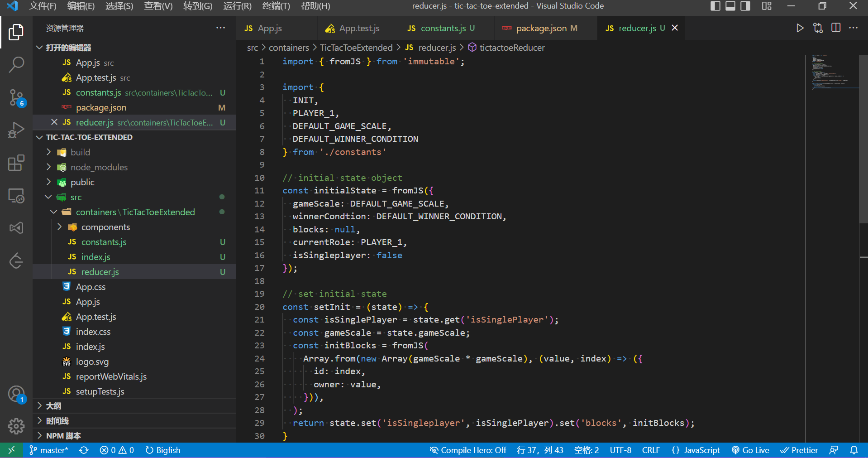Open the Extensions view

[x=16, y=163]
